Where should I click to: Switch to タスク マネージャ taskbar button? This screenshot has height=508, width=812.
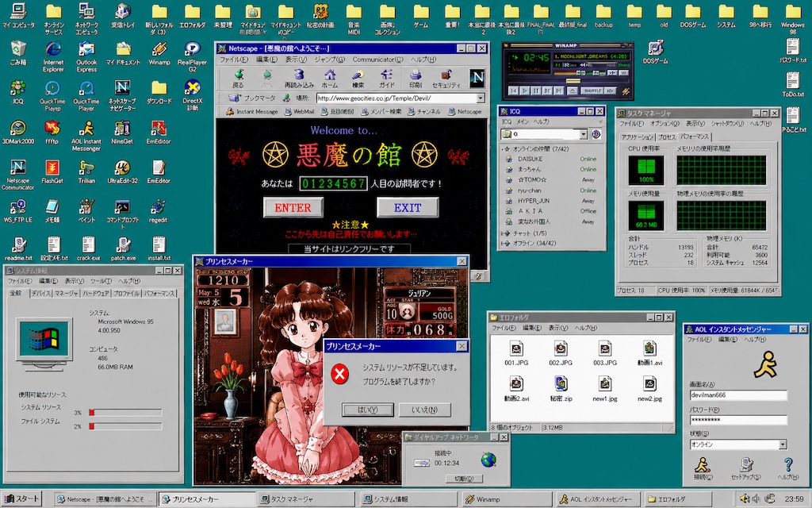[305, 499]
